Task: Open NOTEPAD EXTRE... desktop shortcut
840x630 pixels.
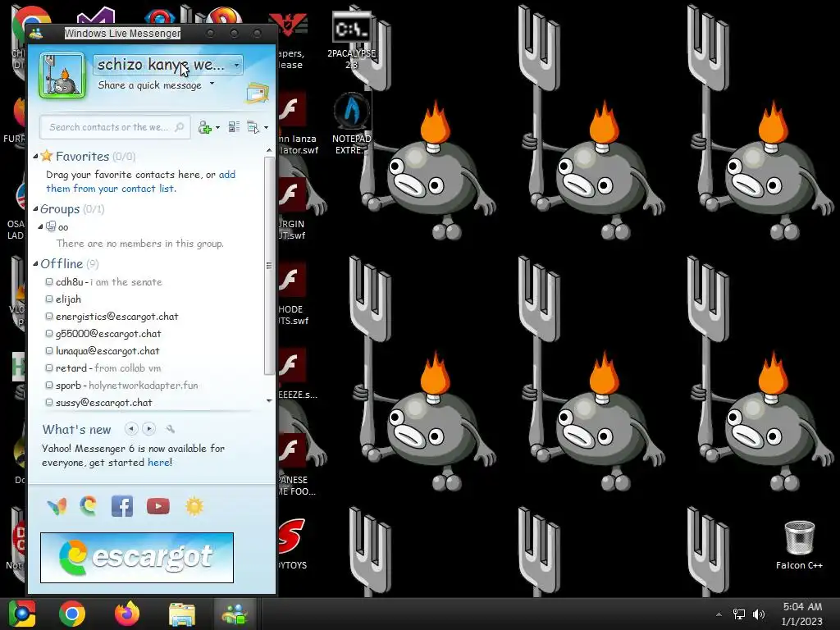Action: pos(351,124)
